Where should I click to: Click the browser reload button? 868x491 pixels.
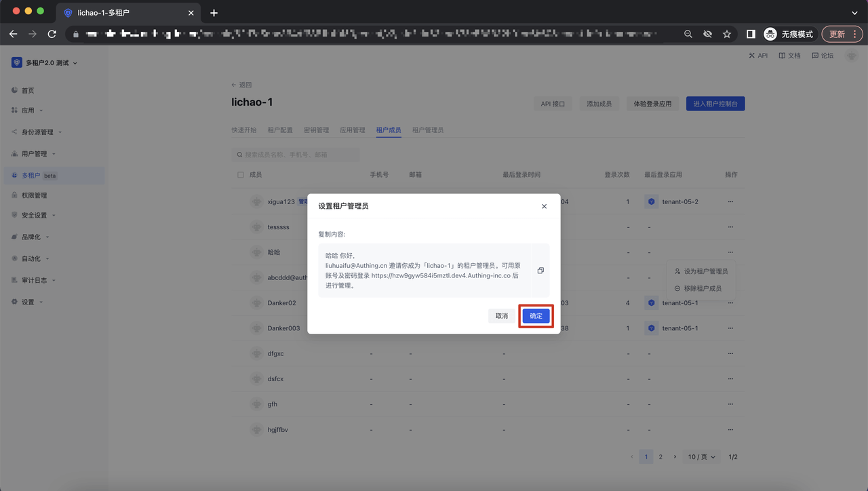52,34
